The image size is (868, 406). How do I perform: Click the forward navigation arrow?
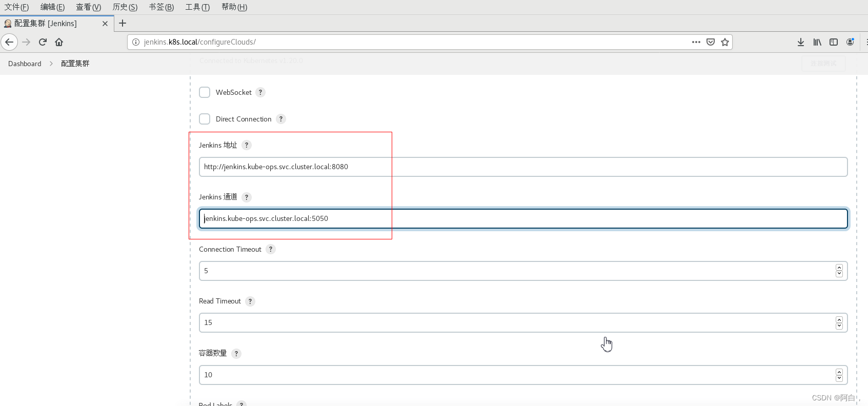point(26,42)
